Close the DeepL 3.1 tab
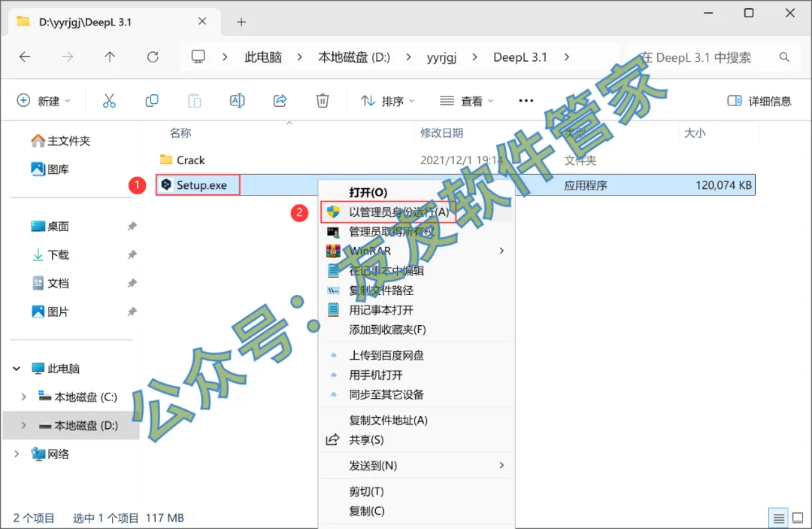 coord(202,21)
